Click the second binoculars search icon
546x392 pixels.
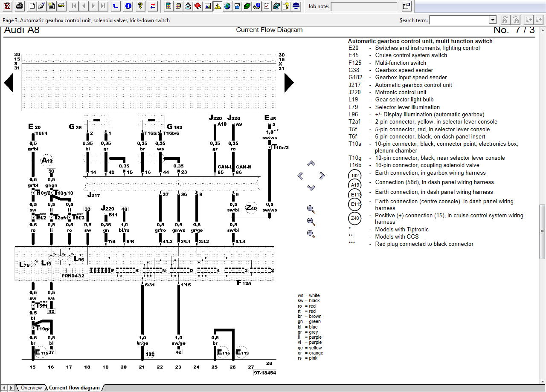point(516,20)
